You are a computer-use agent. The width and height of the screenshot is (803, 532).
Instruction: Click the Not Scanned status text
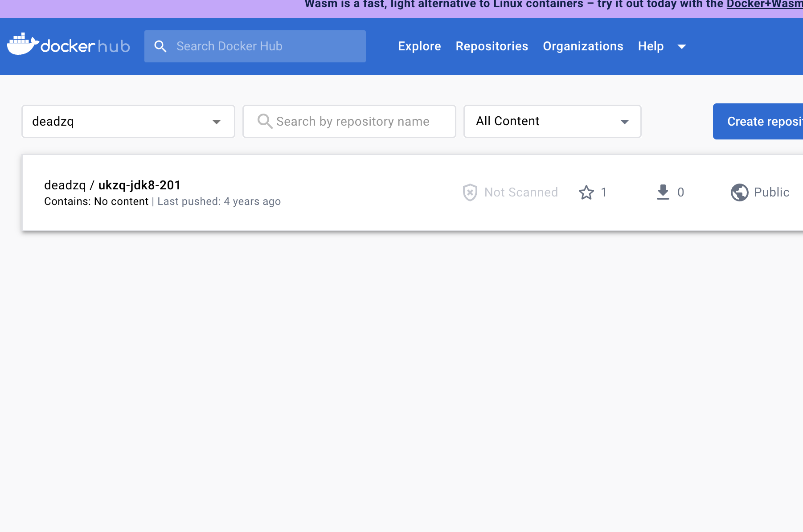tap(521, 192)
